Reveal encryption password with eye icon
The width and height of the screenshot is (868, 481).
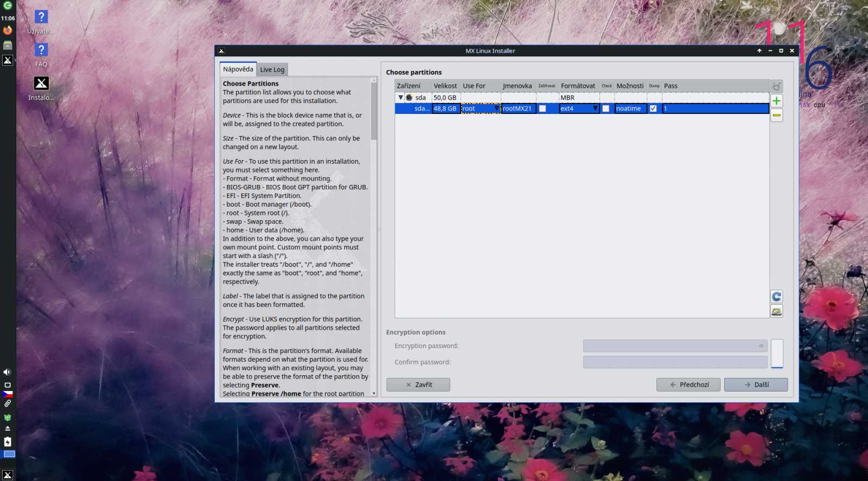[x=761, y=346]
